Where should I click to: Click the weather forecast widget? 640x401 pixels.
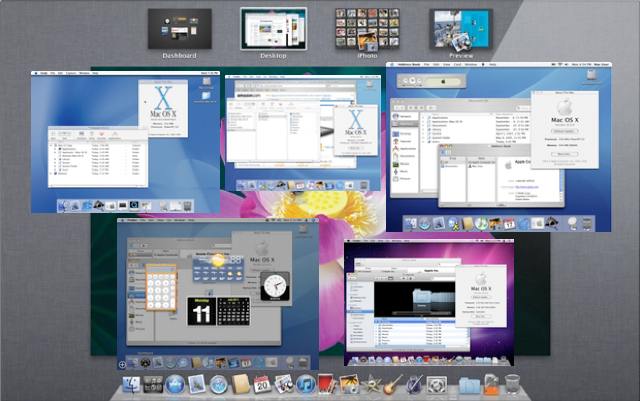tap(218, 268)
